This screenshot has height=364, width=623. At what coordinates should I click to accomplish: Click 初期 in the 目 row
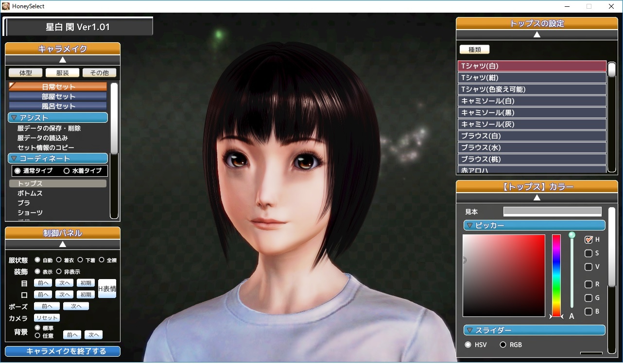86,283
